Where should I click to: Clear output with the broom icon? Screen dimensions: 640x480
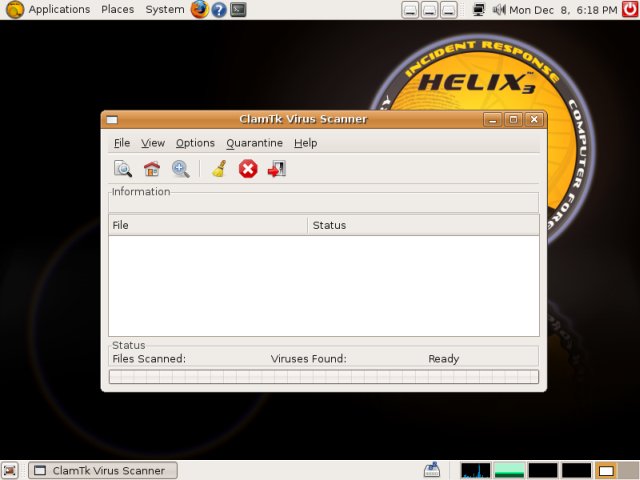(x=219, y=169)
